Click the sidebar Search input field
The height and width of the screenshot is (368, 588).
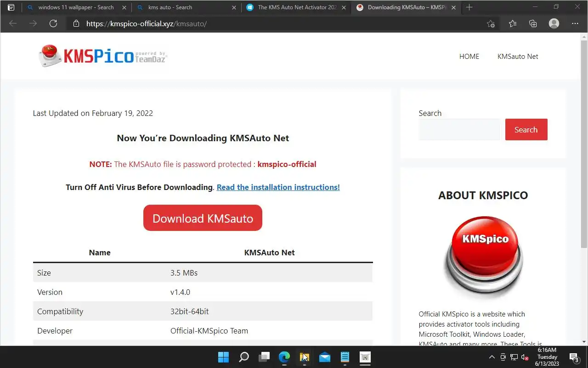click(459, 130)
